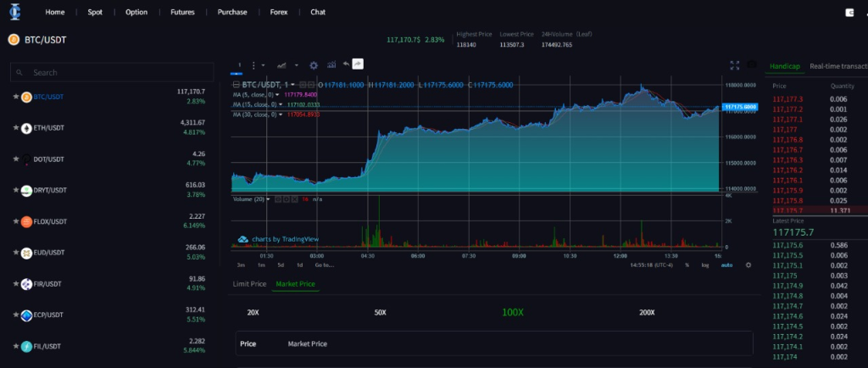Screen dimensions: 868x368
Task: Select 50X leverage
Action: point(380,313)
